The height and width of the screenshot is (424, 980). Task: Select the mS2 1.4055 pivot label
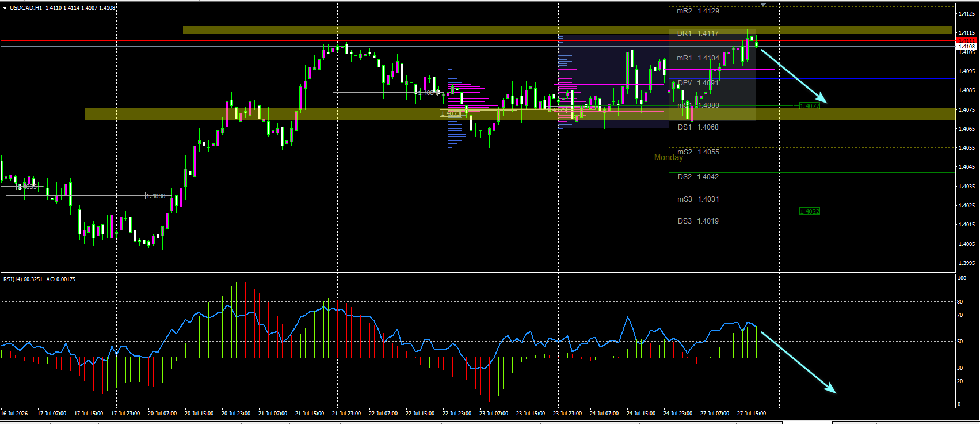coord(698,152)
